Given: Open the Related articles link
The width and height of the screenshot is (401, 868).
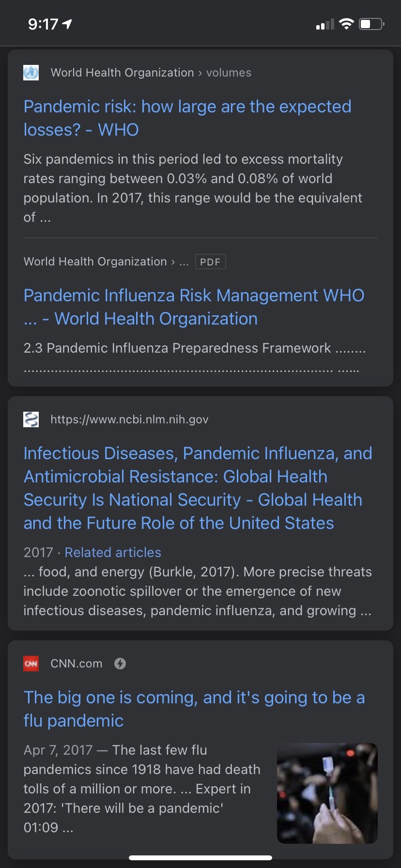Looking at the screenshot, I should [113, 552].
